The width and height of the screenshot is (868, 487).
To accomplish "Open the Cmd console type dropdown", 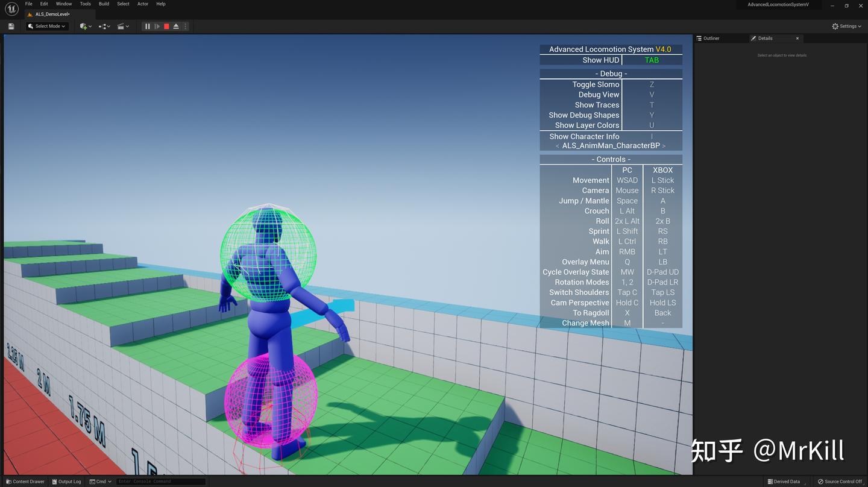I will pos(100,482).
